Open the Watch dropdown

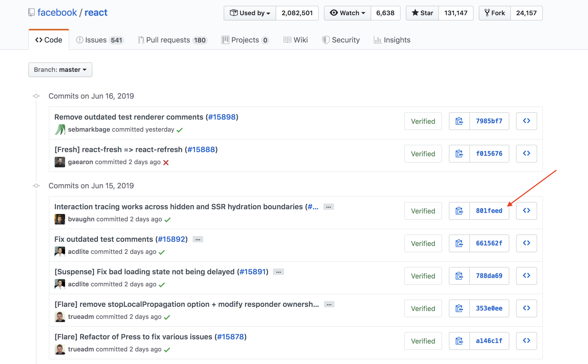pos(347,13)
